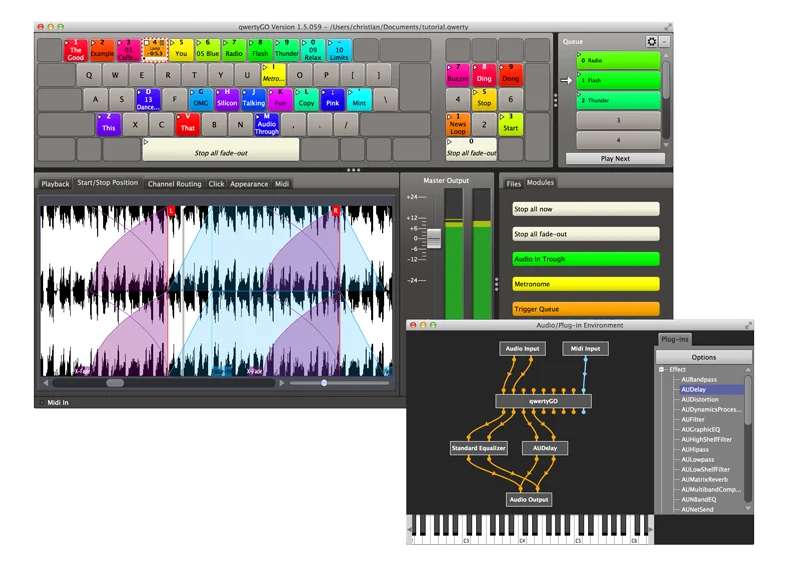Trigger the red 'The Good' sound pad
Screen dimensions: 800x575
click(76, 51)
